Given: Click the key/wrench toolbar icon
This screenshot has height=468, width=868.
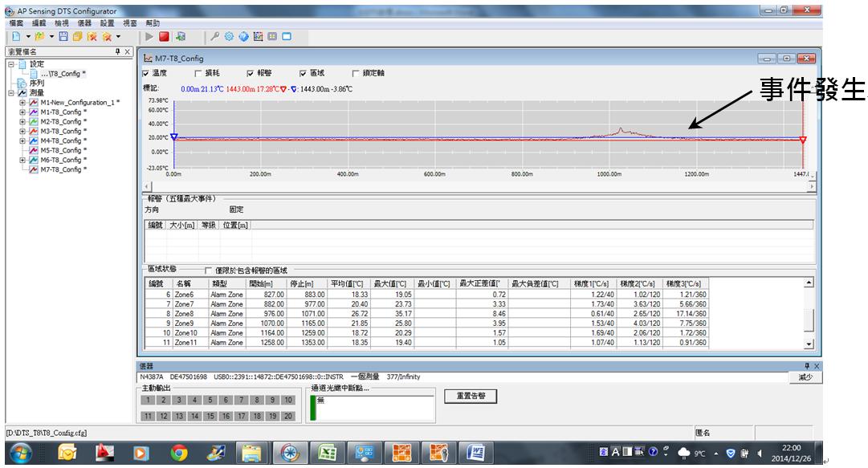Looking at the screenshot, I should tap(215, 37).
